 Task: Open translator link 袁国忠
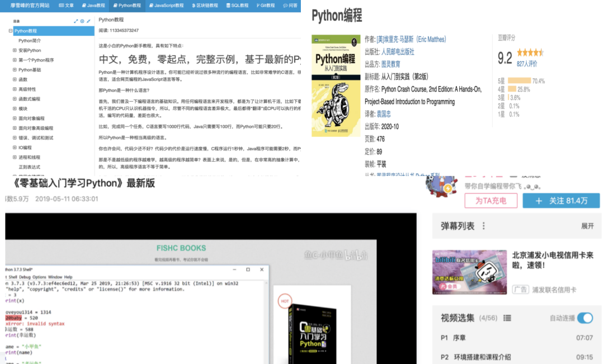[x=384, y=114]
